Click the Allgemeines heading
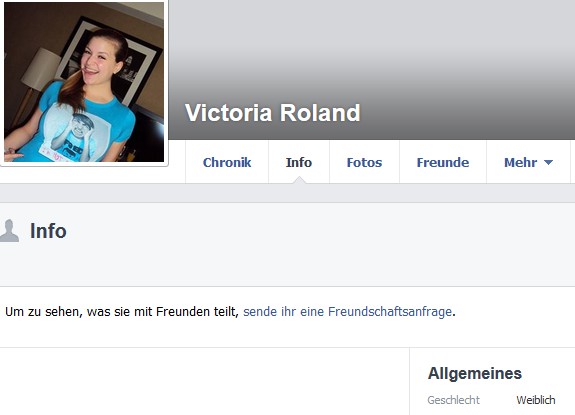This screenshot has width=575, height=415. pos(475,373)
